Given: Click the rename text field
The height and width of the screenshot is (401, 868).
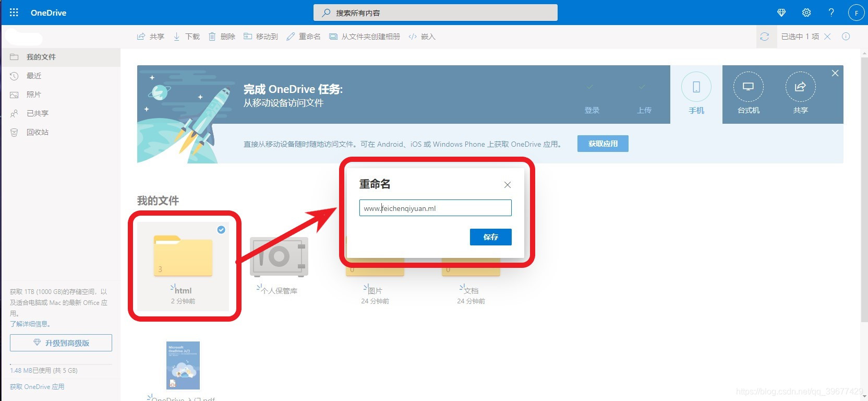Looking at the screenshot, I should point(436,208).
